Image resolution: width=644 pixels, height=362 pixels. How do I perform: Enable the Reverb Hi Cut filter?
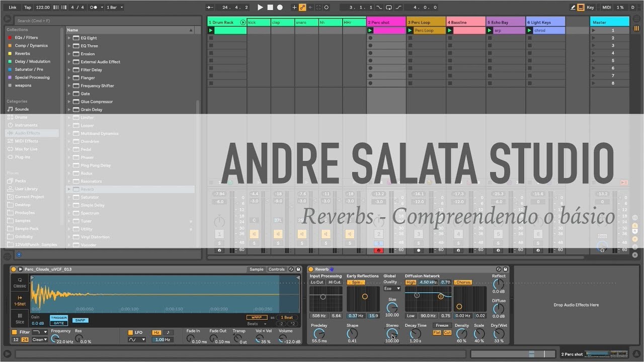335,282
